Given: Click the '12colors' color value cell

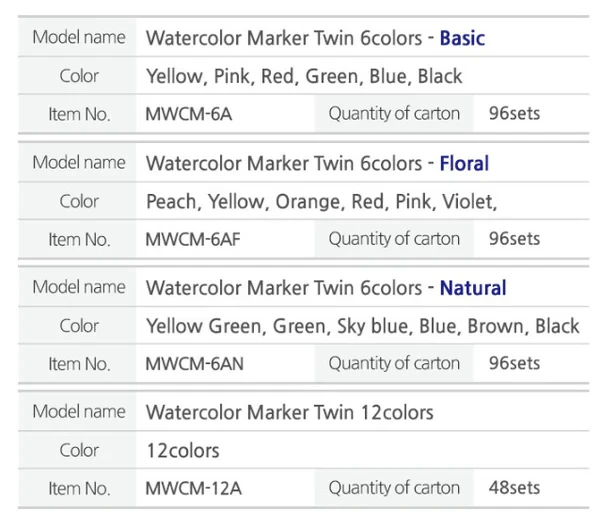Looking at the screenshot, I should pos(182,451).
